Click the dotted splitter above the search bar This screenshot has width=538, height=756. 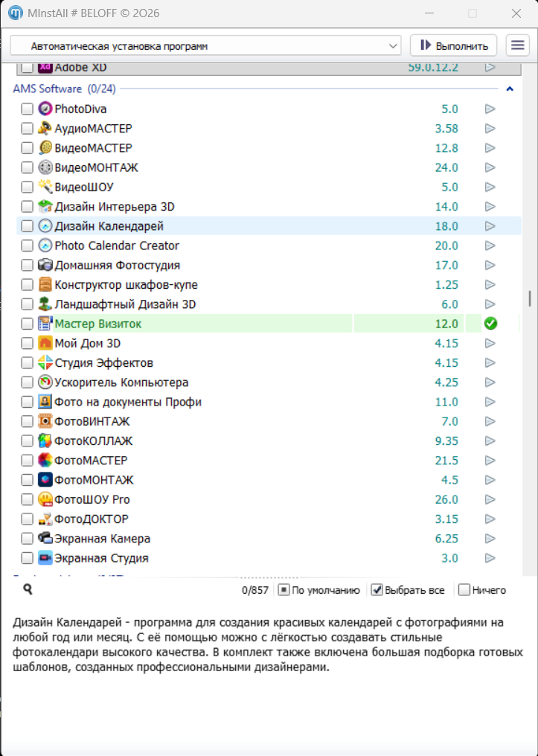point(269,577)
